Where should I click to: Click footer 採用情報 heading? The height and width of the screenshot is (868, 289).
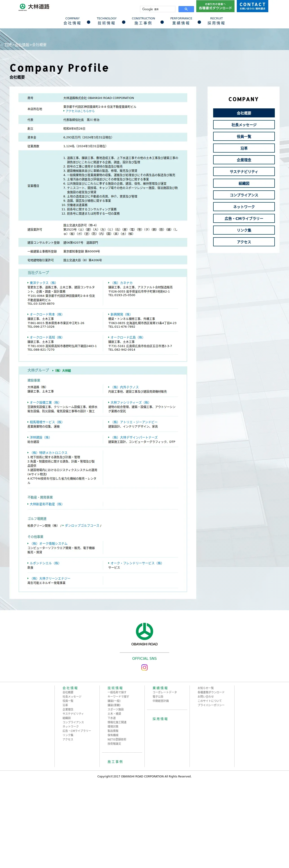(160, 719)
